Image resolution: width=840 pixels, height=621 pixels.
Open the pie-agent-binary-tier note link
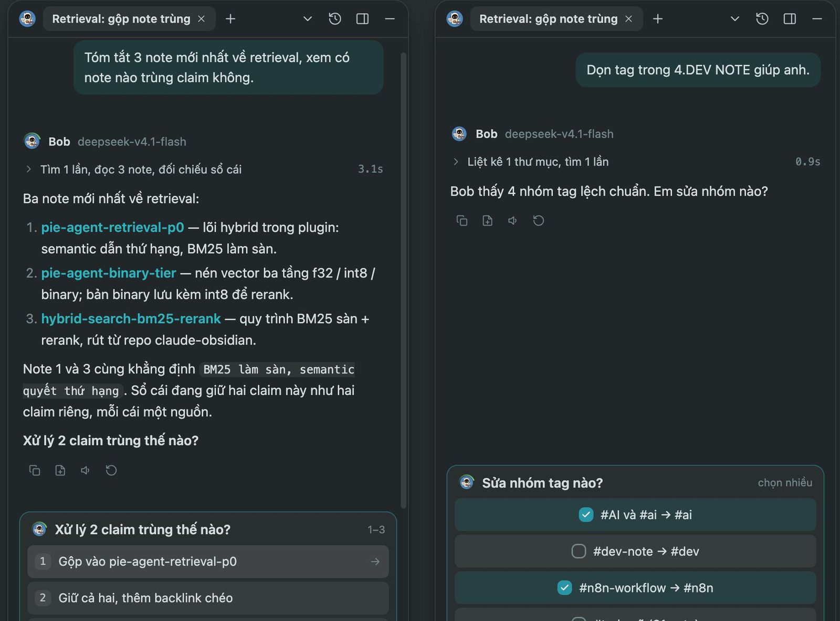click(109, 273)
